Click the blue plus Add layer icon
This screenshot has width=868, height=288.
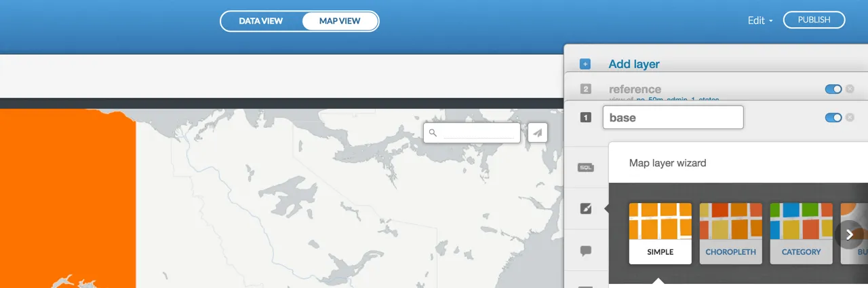(585, 64)
